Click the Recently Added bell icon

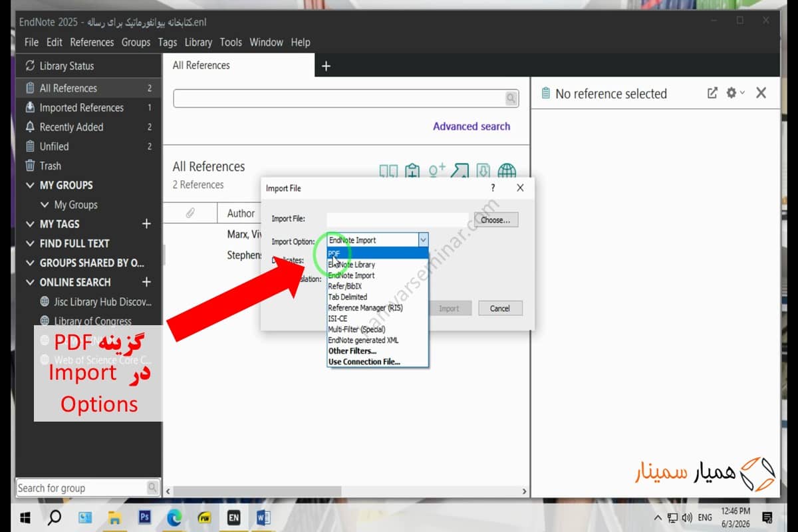pyautogui.click(x=30, y=126)
